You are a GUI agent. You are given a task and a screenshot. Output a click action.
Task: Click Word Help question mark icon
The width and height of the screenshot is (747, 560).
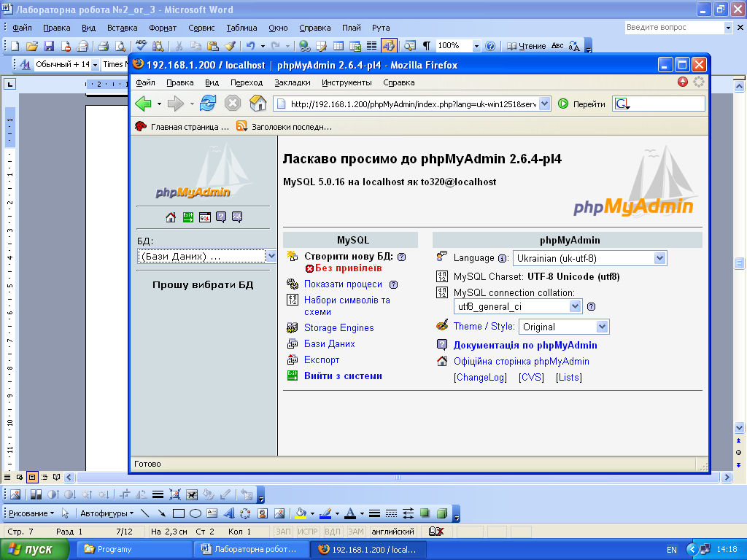coord(490,46)
